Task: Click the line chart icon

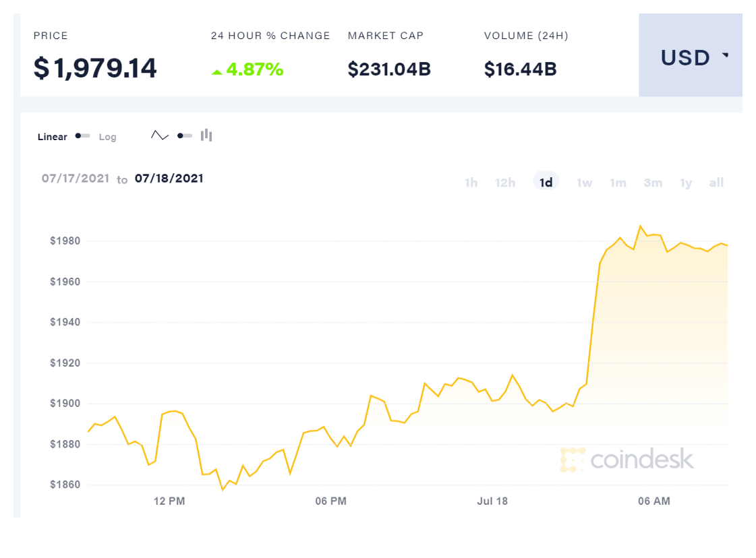Action: [x=160, y=135]
